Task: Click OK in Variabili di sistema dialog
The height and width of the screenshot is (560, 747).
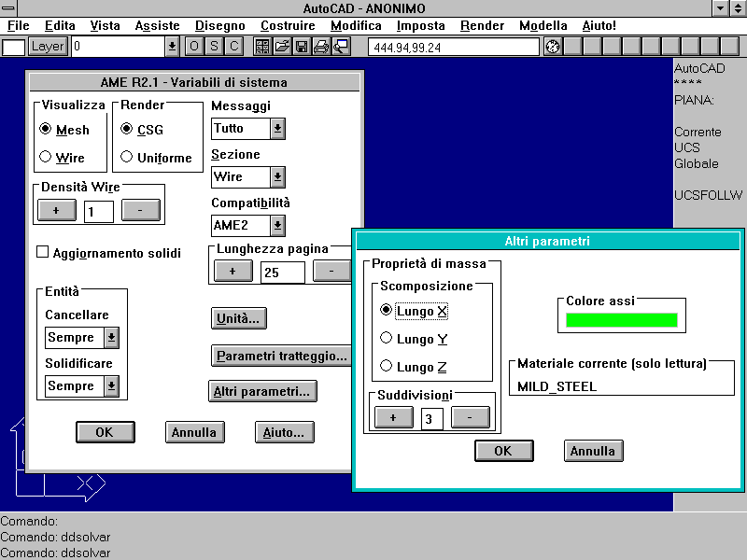Action: (106, 432)
